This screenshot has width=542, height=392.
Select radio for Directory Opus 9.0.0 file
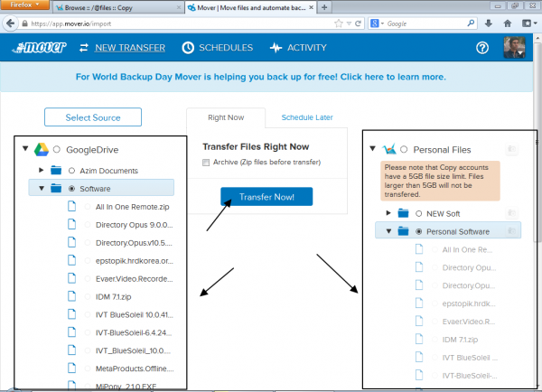pos(88,225)
